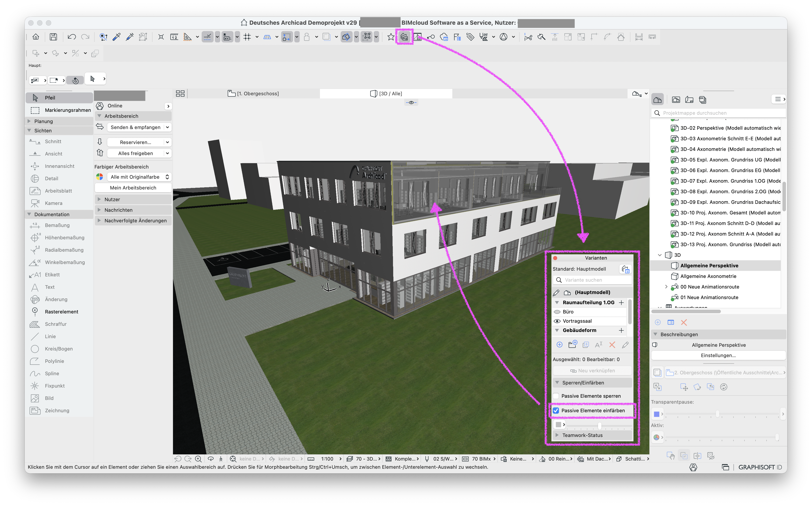The image size is (812, 506).
Task: Toggle visibility of Vortragssaal variant
Action: tap(557, 321)
